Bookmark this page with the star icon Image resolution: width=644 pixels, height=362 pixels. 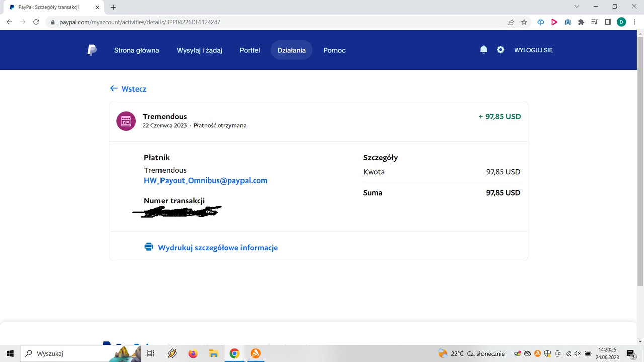click(524, 22)
